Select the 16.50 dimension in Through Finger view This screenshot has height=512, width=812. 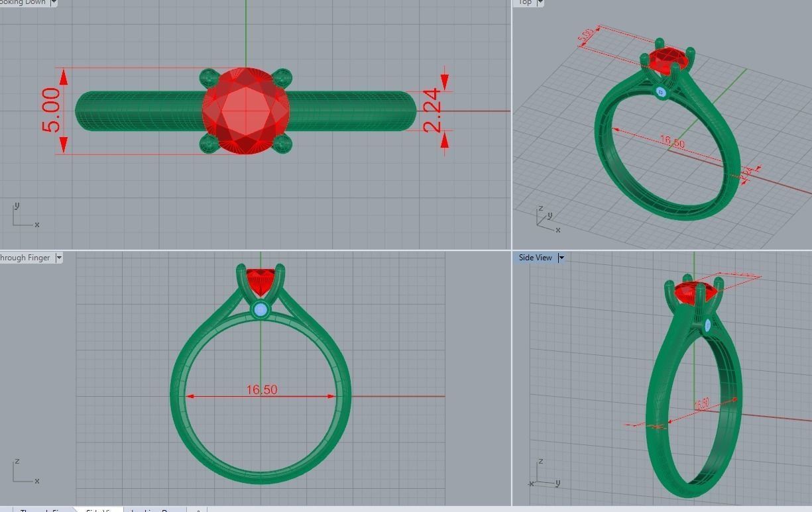click(x=262, y=389)
